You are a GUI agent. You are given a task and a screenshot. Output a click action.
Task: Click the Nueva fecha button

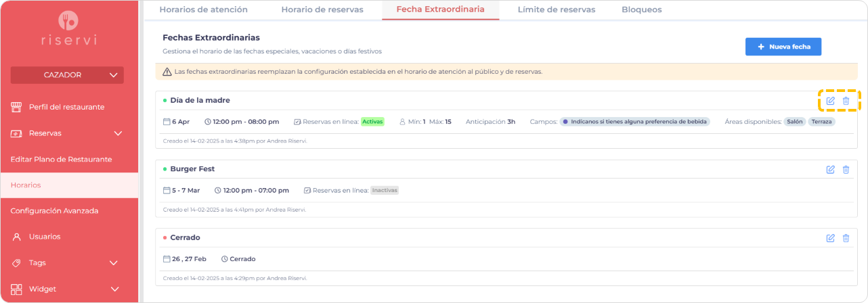(x=783, y=47)
